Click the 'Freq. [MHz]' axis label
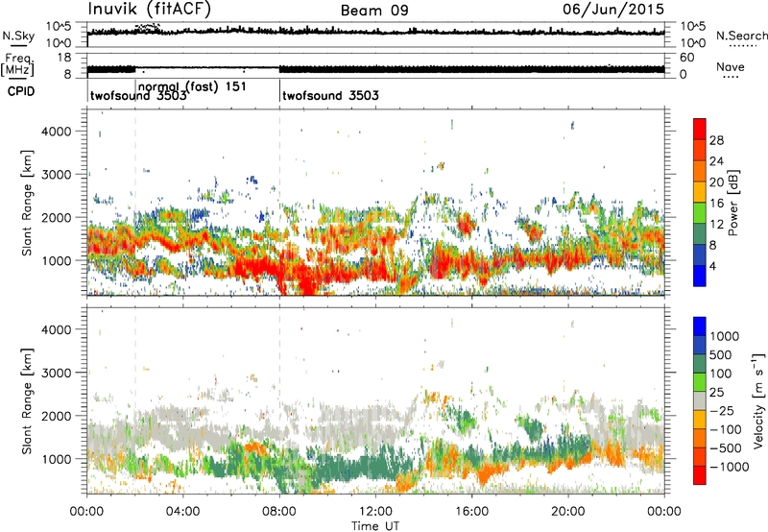This screenshot has height=532, width=768. click(17, 65)
